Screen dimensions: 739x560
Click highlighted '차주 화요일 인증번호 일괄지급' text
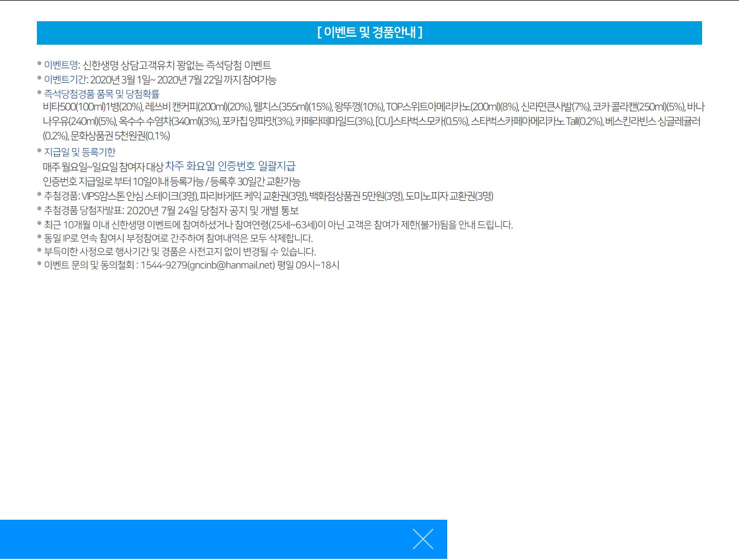click(230, 166)
